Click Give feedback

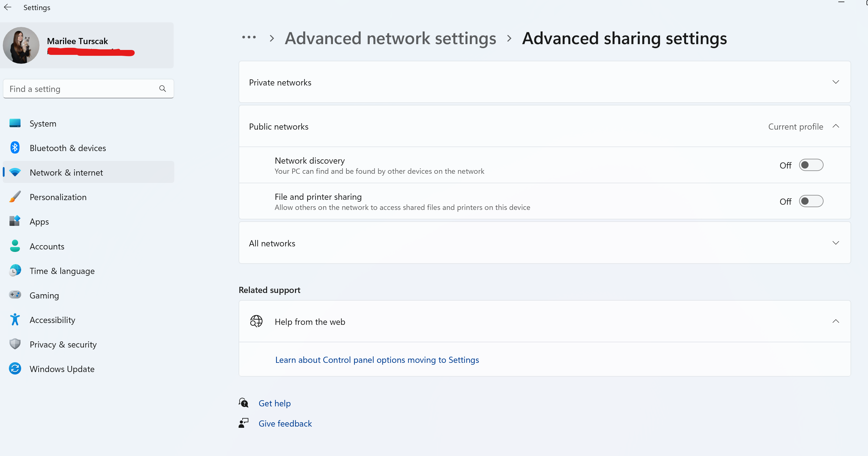(x=285, y=423)
